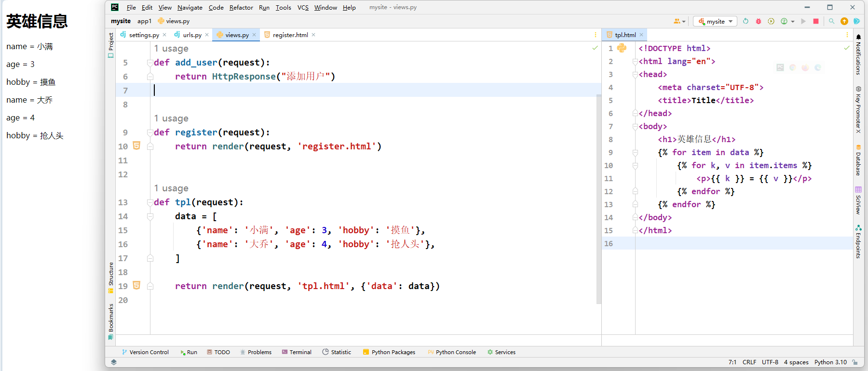Open the Bookmarks tool window
This screenshot has height=371, width=868.
pyautogui.click(x=111, y=321)
